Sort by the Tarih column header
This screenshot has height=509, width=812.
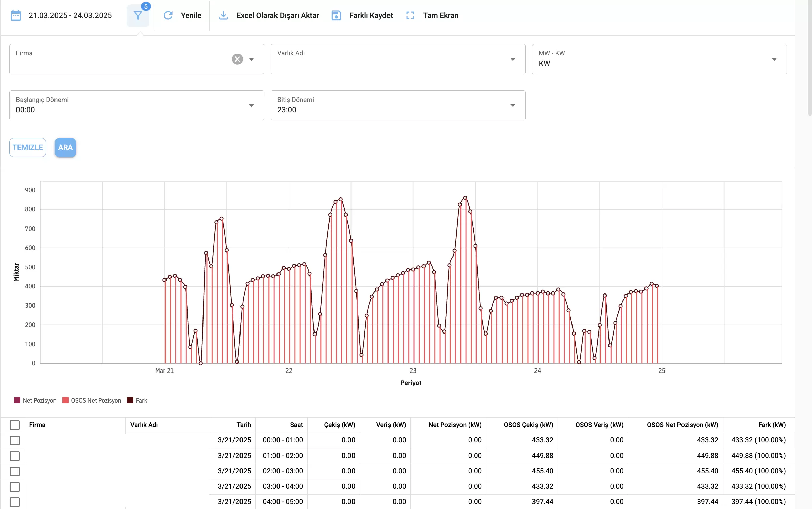coord(244,425)
